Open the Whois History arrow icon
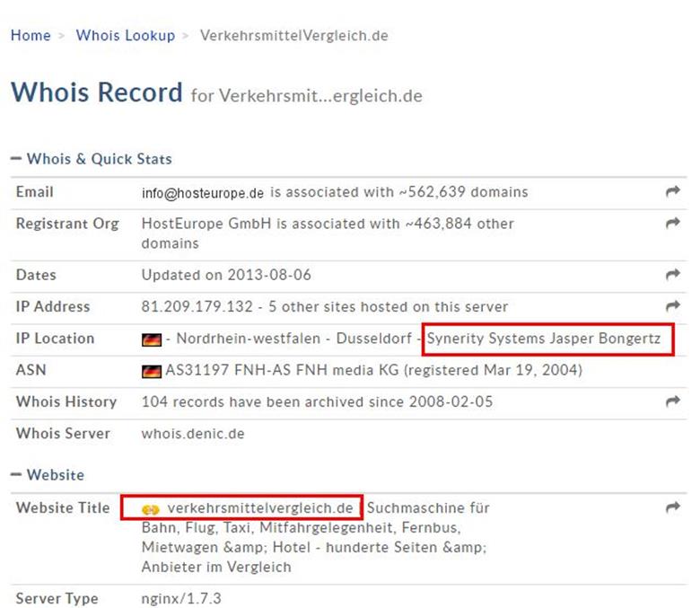This screenshot has height=608, width=700. pos(672,401)
